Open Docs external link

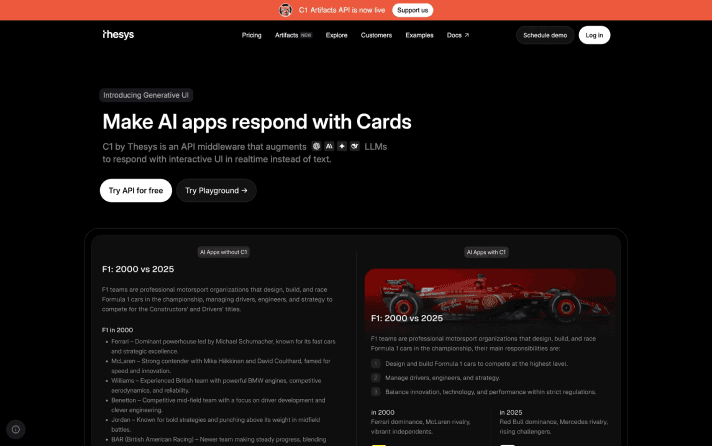click(x=458, y=35)
